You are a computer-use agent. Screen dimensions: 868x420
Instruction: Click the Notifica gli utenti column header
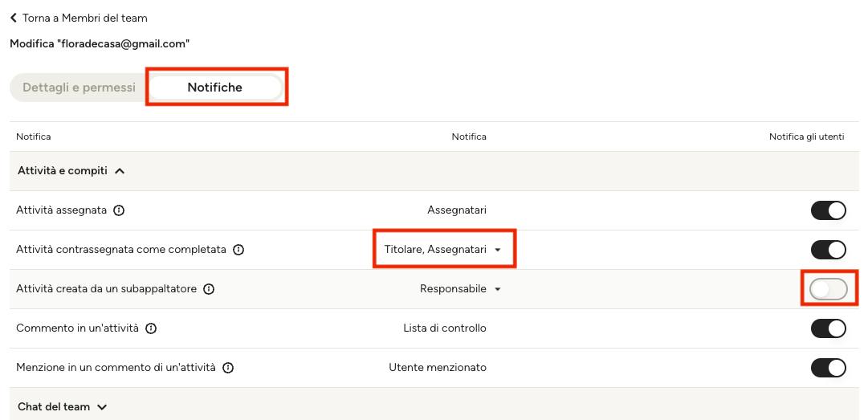806,137
